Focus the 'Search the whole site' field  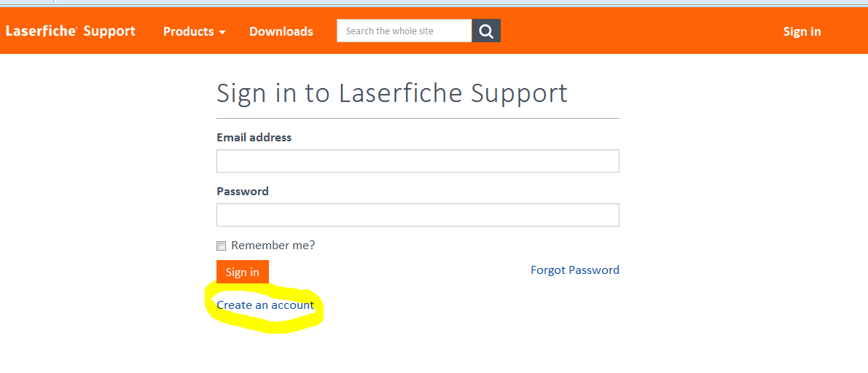point(404,31)
